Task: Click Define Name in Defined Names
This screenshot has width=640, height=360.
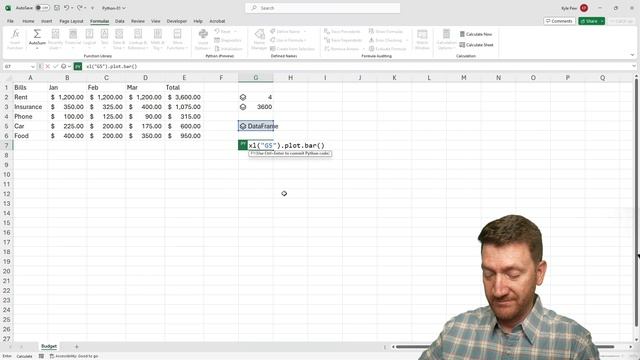Action: (288, 31)
